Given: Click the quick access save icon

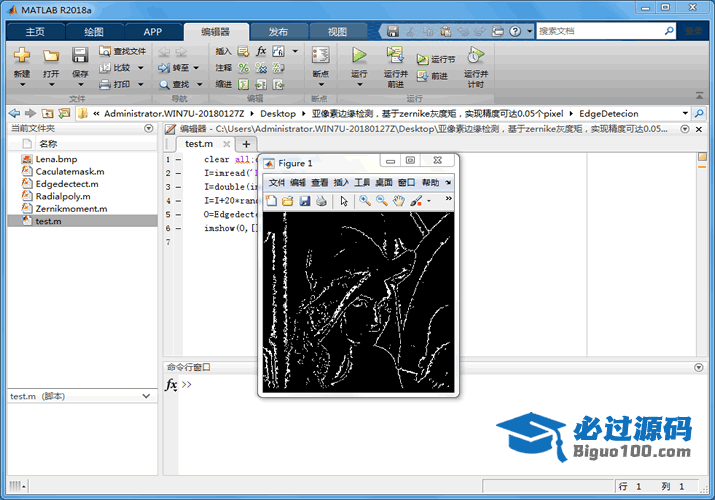Looking at the screenshot, I should [x=393, y=31].
